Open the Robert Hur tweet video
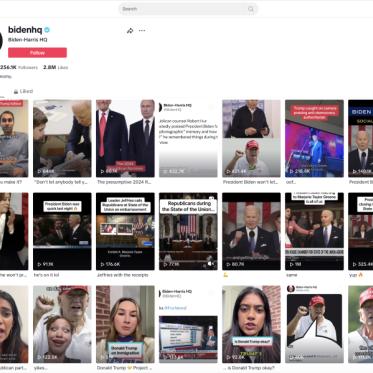 (x=188, y=138)
